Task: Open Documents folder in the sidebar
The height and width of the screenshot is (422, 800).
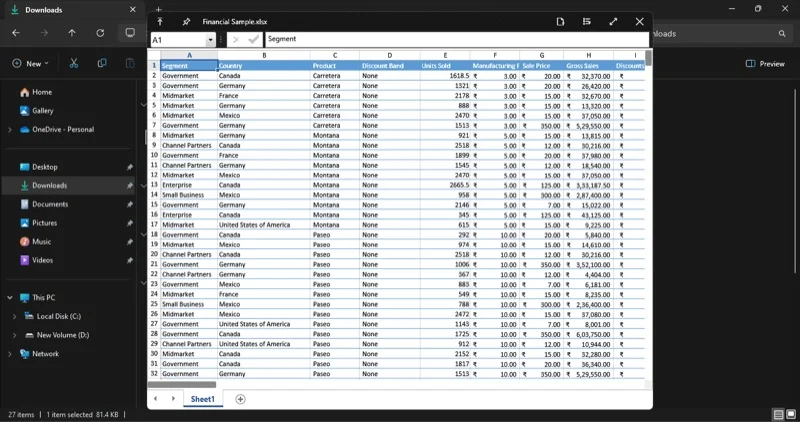Action: (x=50, y=204)
